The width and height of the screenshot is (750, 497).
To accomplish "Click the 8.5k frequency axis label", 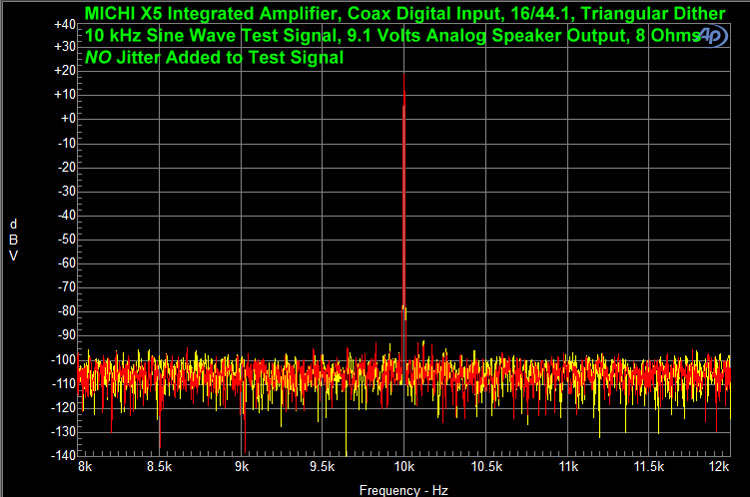I will point(158,466).
